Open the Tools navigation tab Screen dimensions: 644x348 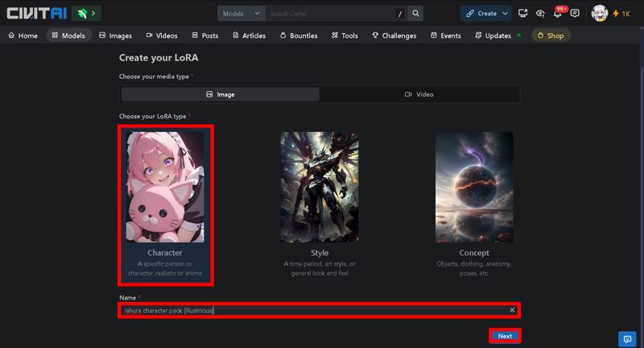pyautogui.click(x=345, y=35)
